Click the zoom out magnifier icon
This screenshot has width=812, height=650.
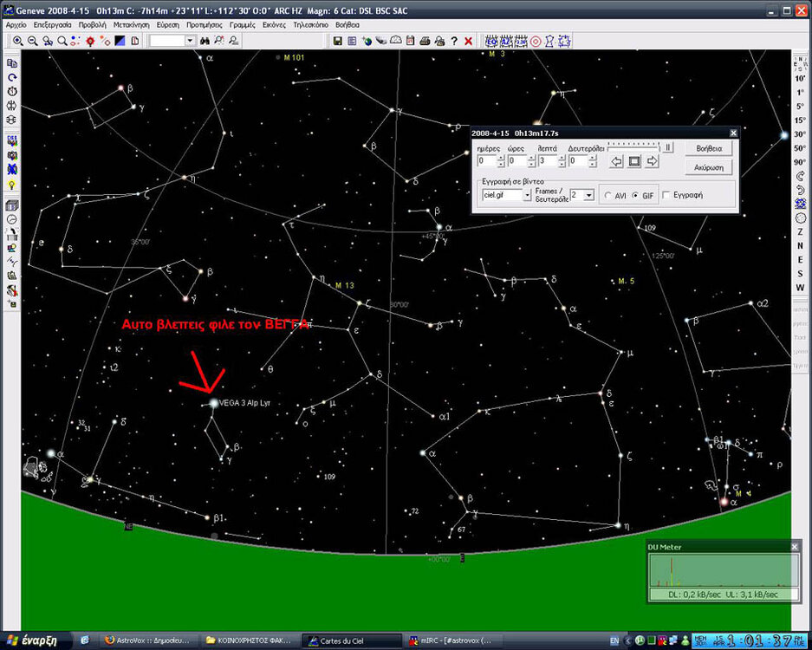[32, 41]
